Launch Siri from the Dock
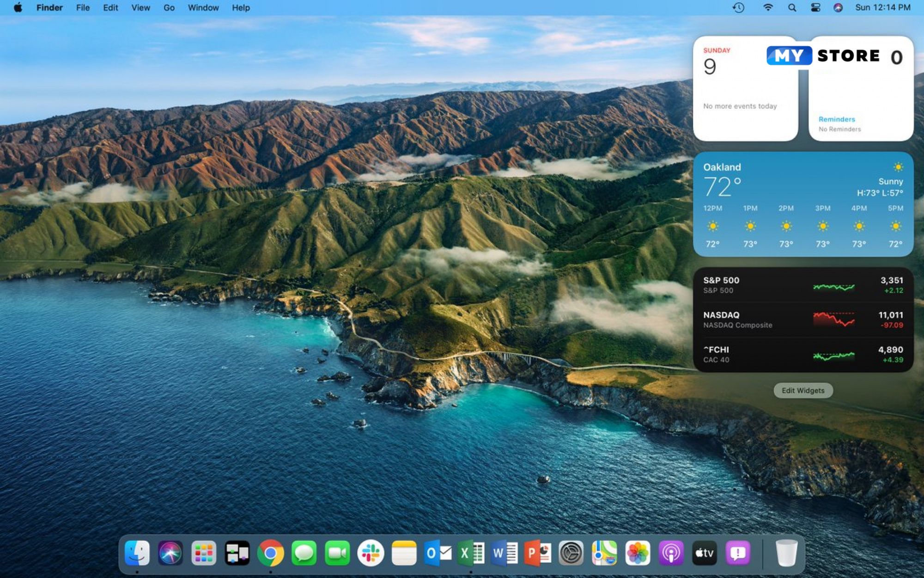924x578 pixels. (x=170, y=553)
